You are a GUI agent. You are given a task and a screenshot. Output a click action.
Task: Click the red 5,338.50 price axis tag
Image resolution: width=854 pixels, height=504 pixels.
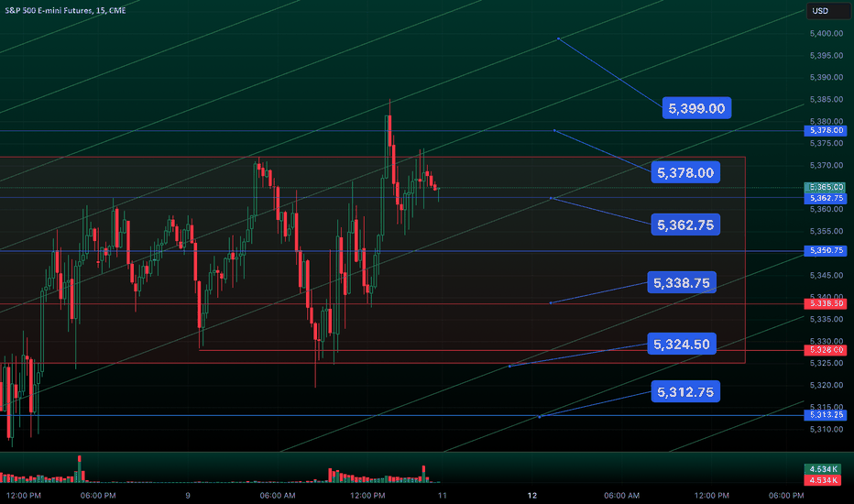click(x=826, y=303)
